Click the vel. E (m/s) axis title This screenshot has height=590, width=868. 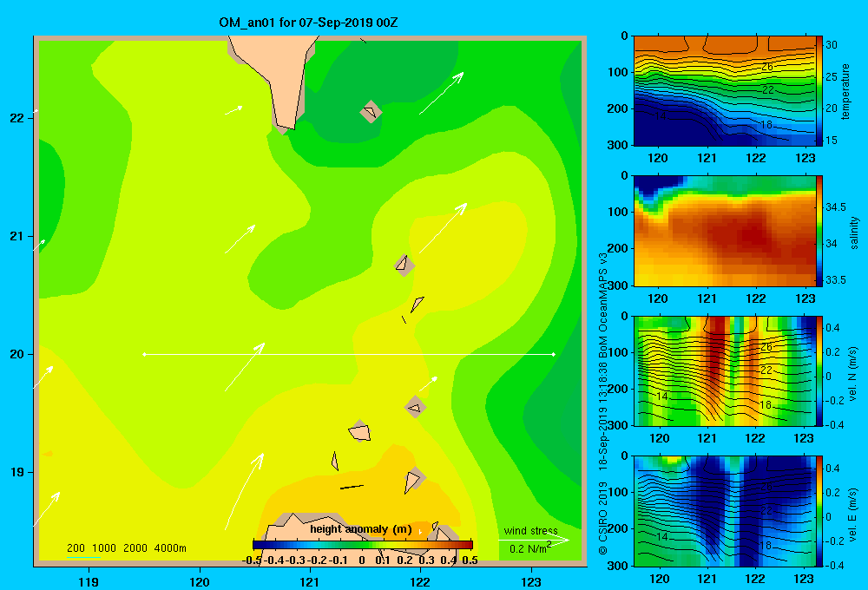click(853, 513)
